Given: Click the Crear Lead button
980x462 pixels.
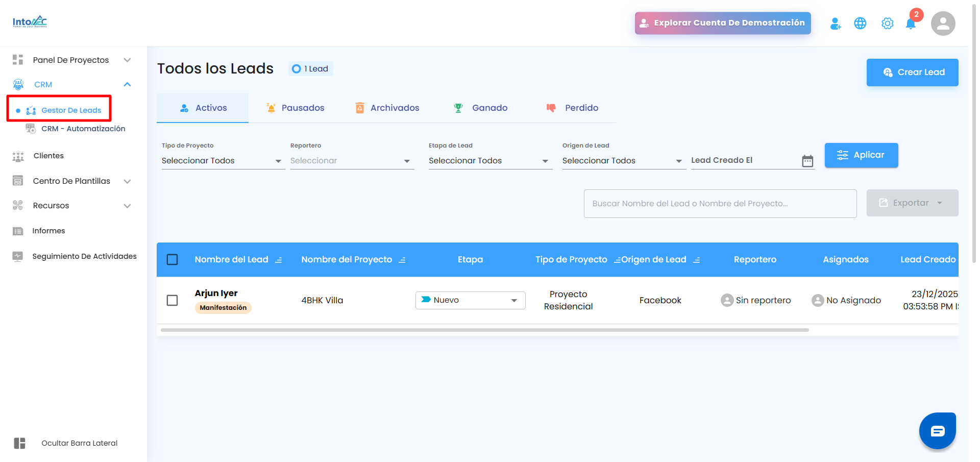Looking at the screenshot, I should (912, 72).
